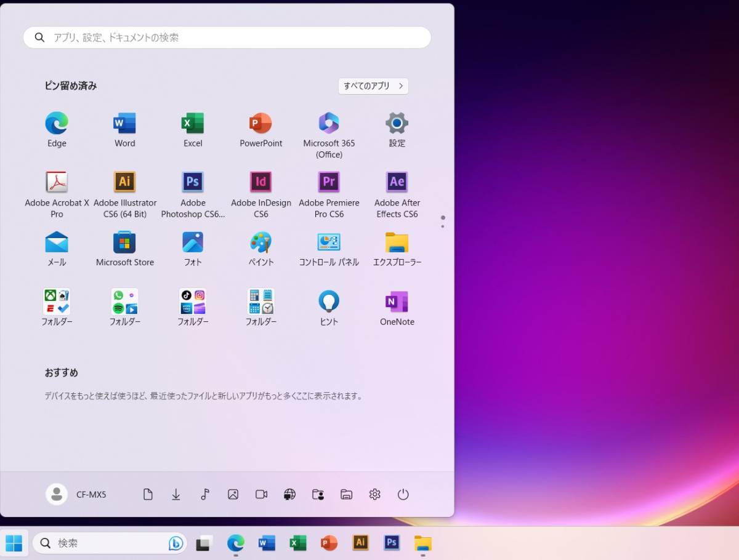Launch ペイント app
739x560 pixels.
[260, 242]
